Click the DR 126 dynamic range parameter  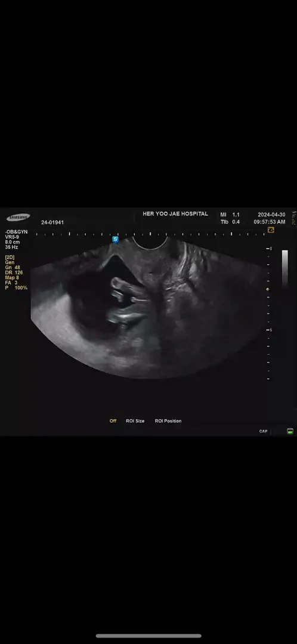tap(14, 273)
